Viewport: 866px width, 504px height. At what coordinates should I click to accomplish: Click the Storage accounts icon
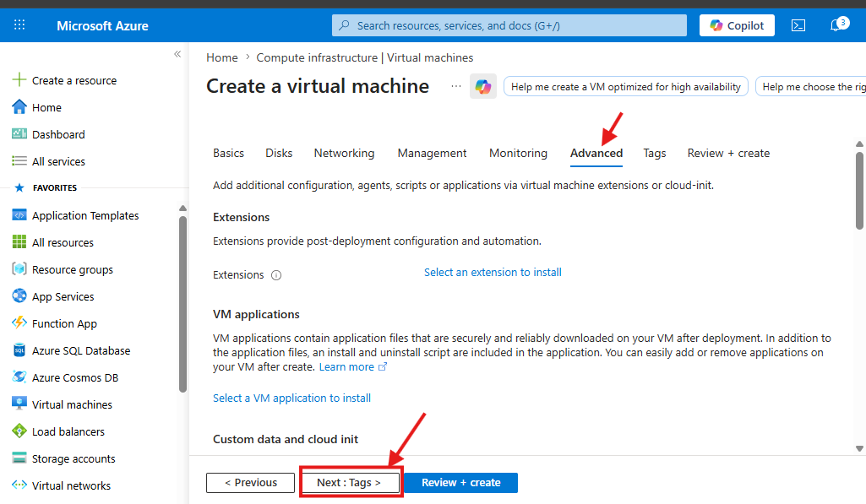coord(19,458)
